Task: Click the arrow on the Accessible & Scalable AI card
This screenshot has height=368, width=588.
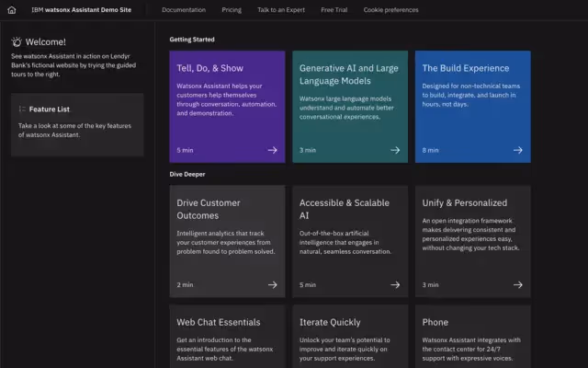Action: (x=395, y=284)
